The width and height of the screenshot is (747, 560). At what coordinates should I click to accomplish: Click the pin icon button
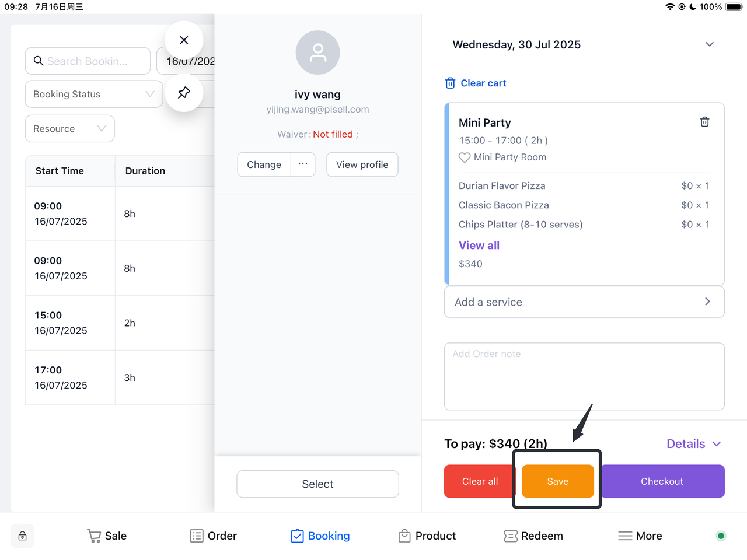pos(184,93)
